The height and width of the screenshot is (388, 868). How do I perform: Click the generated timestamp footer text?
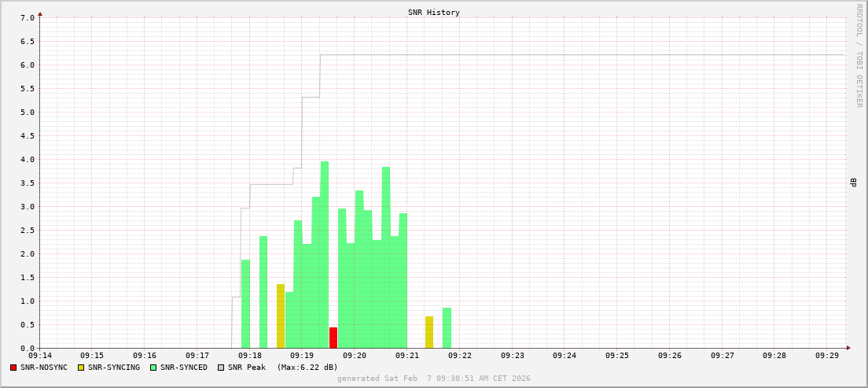pos(433,379)
